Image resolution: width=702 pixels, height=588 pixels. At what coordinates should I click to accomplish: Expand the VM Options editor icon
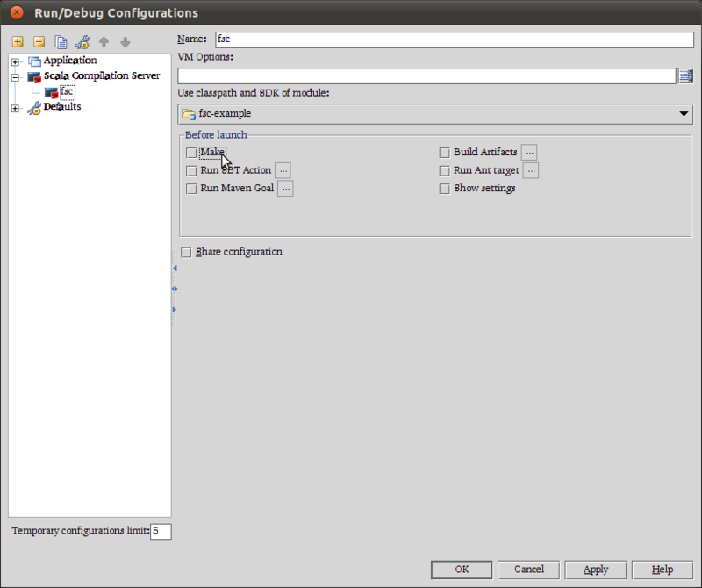click(x=685, y=75)
